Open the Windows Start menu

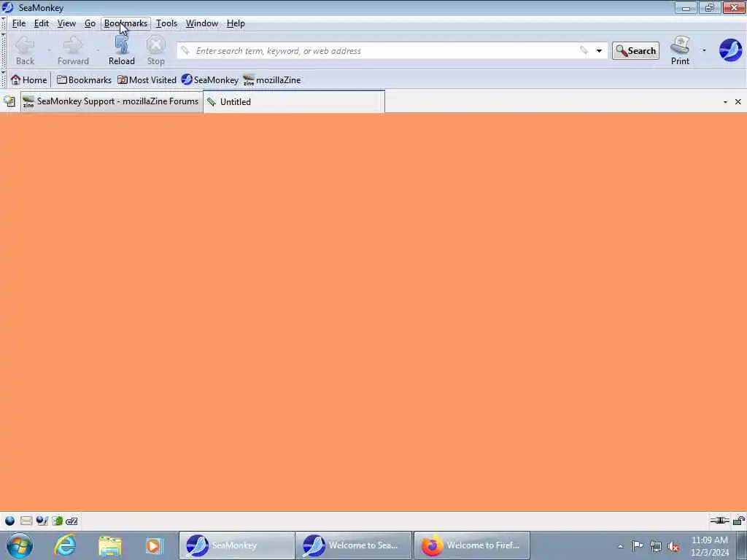click(x=20, y=545)
